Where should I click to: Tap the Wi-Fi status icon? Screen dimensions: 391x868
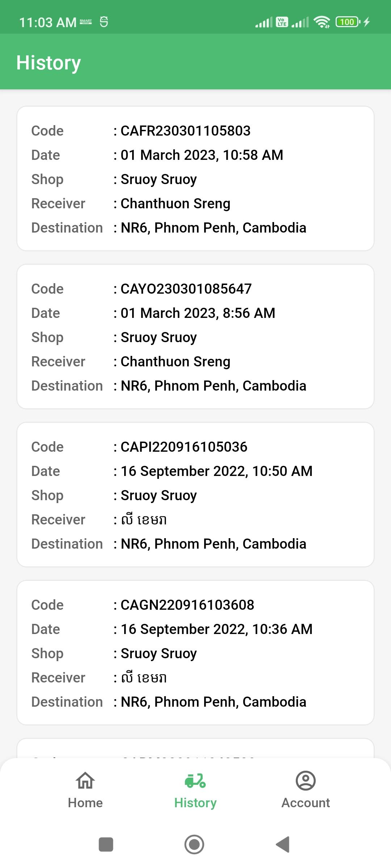(x=321, y=22)
